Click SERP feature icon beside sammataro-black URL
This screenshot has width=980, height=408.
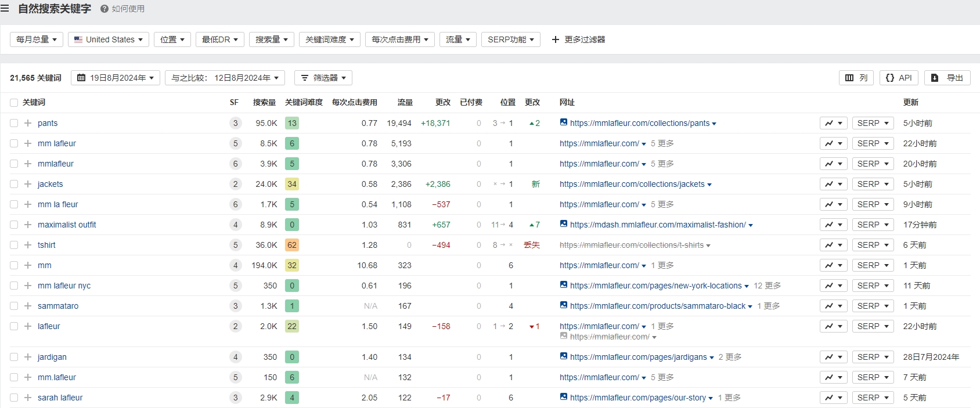click(x=564, y=305)
